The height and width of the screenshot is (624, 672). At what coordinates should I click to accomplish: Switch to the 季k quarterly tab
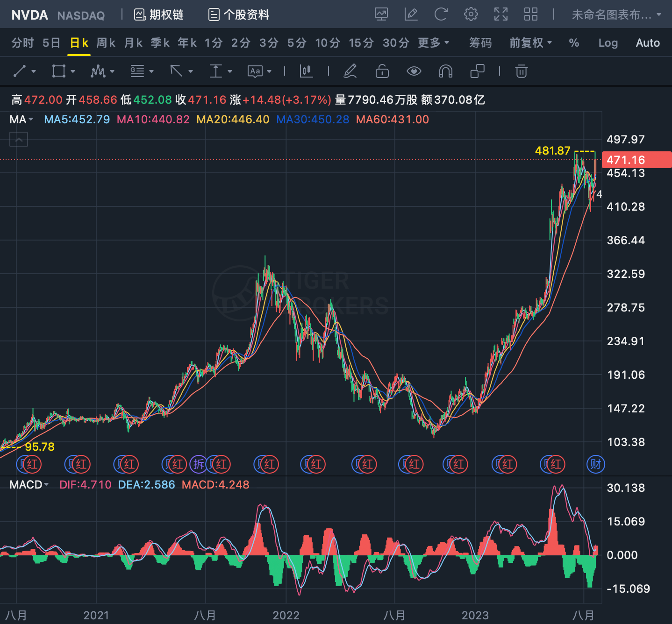(160, 43)
